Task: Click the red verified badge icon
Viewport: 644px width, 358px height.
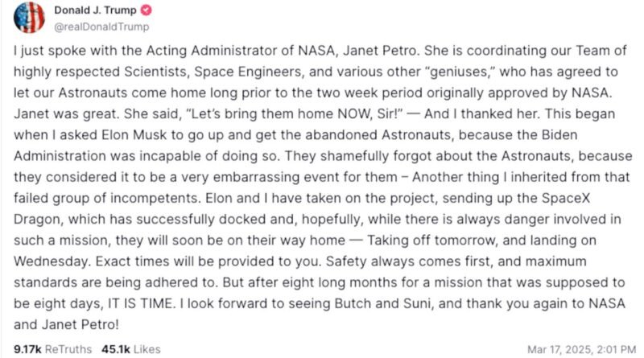Action: pyautogui.click(x=145, y=10)
